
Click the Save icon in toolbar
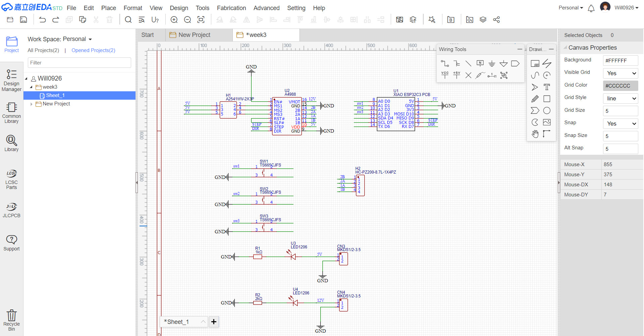(x=23, y=20)
